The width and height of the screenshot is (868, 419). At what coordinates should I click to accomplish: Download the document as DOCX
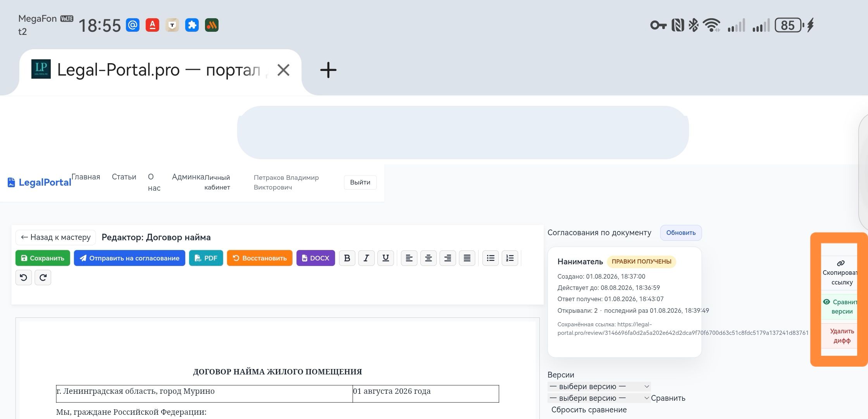tap(315, 258)
